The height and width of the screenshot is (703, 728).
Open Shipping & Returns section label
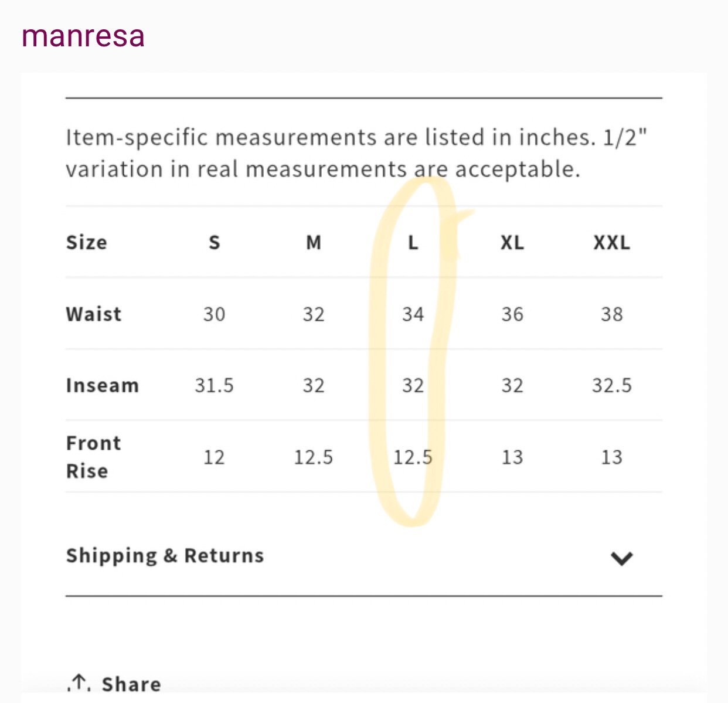point(165,555)
